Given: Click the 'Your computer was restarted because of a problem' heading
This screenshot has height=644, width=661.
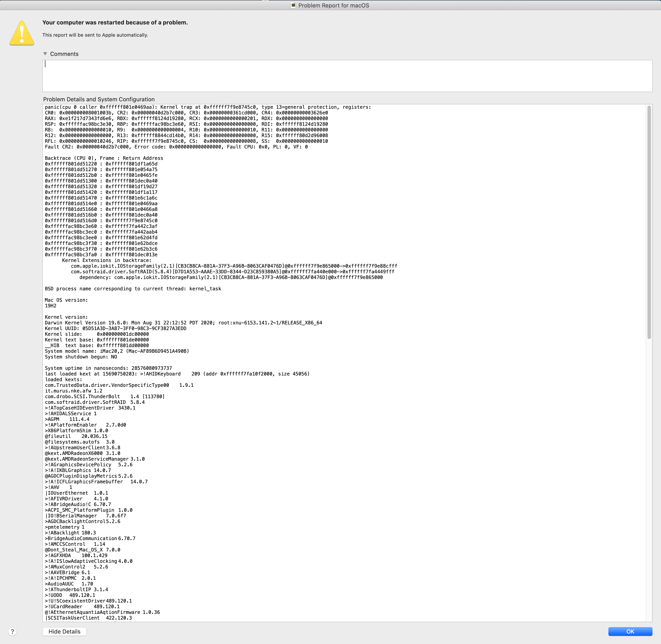Looking at the screenshot, I should tap(115, 23).
